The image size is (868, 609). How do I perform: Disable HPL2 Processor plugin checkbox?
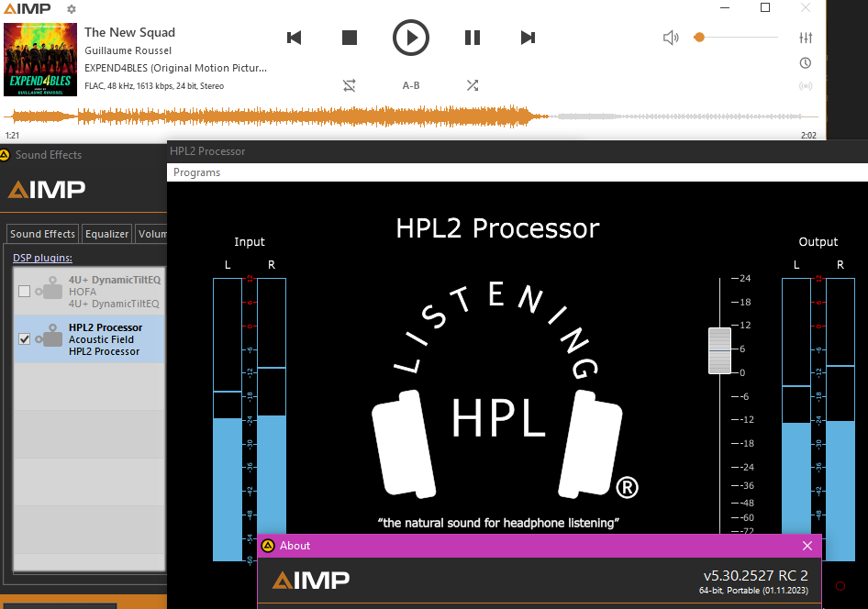click(25, 339)
